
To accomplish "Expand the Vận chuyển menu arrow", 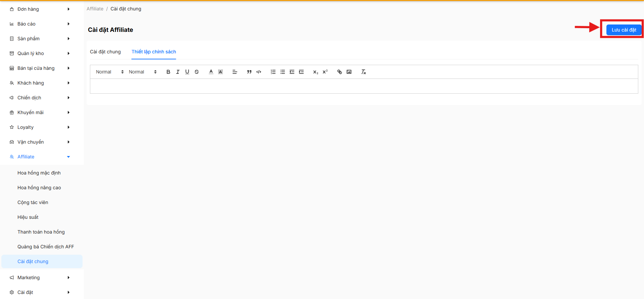I will coord(68,142).
